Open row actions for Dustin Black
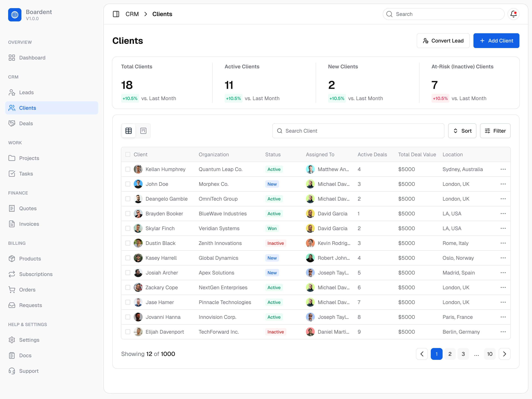This screenshot has height=399, width=532. coord(503,243)
